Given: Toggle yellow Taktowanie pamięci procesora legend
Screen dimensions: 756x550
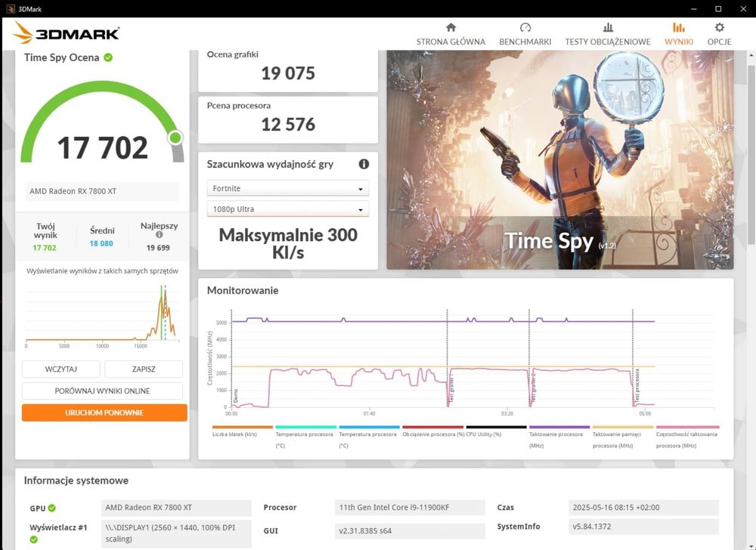Looking at the screenshot, I should point(623,437).
